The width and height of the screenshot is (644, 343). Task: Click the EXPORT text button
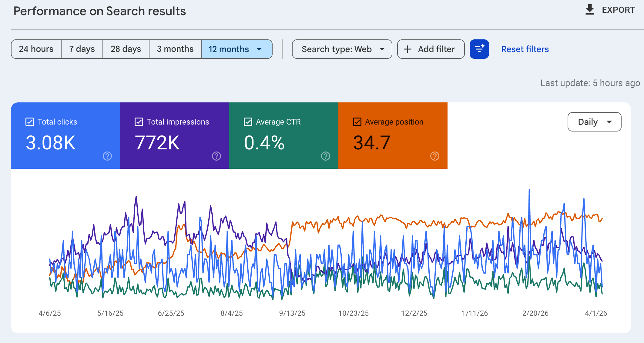(x=618, y=10)
